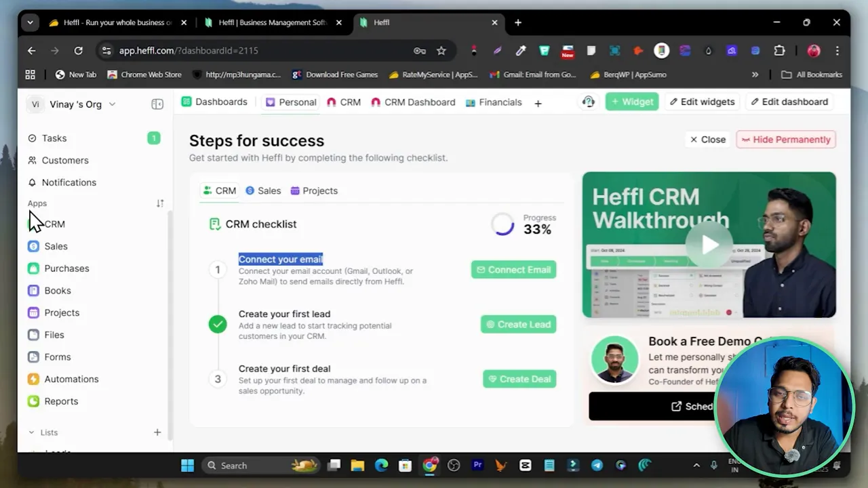868x488 pixels.
Task: Mark the Connect your email step complete
Action: click(218, 270)
